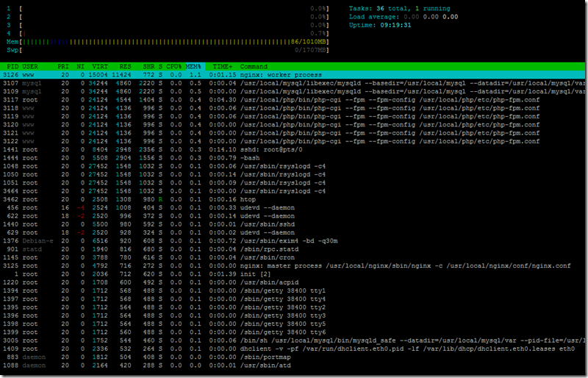Image resolution: width=588 pixels, height=378 pixels.
Task: Select the exim4 -bd -q30m row
Action: pyautogui.click(x=293, y=241)
